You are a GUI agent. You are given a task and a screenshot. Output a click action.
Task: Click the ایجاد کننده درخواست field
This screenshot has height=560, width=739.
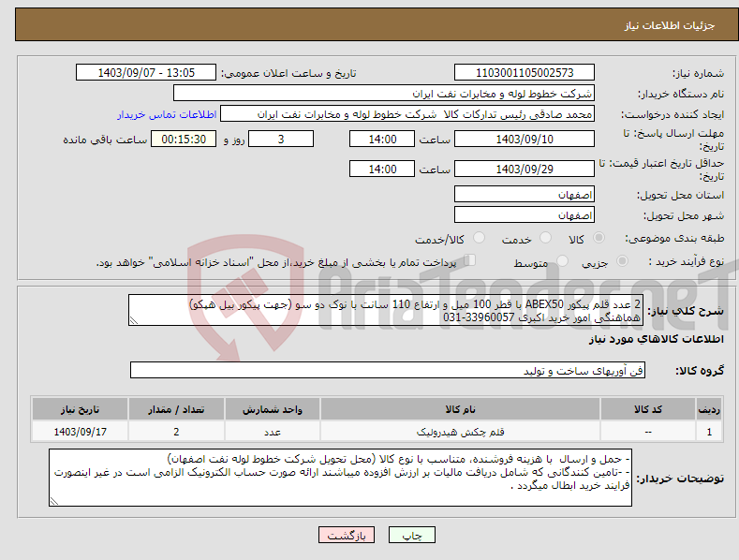coord(407,114)
